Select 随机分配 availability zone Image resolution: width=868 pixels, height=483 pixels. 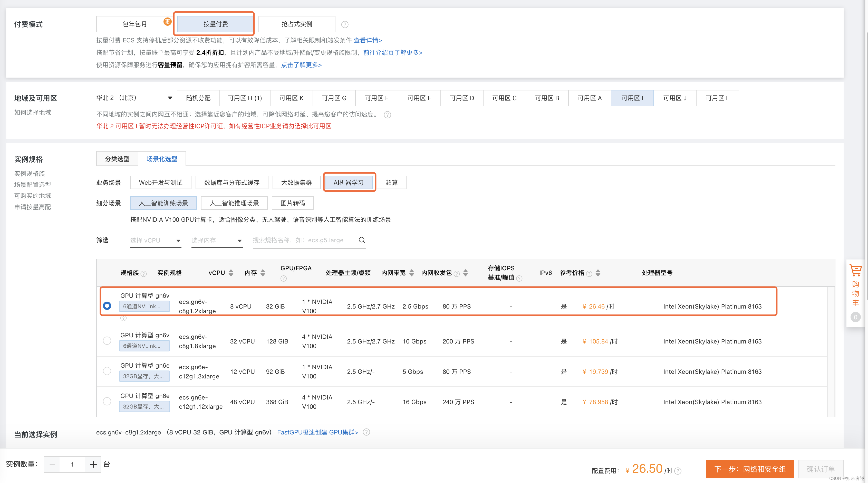click(198, 98)
